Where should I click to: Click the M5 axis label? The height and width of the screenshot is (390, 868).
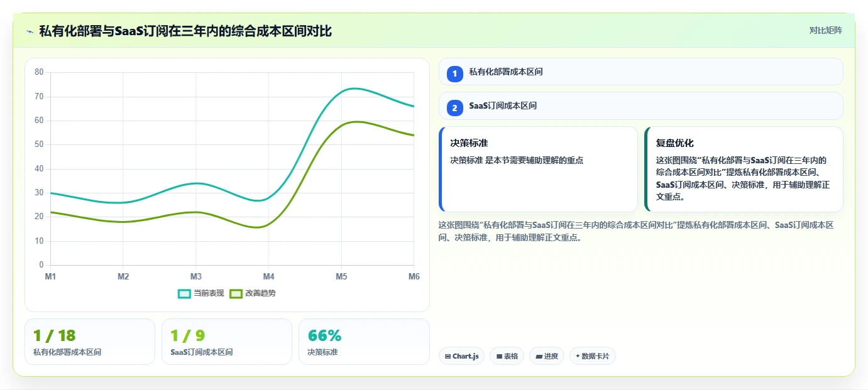tap(341, 276)
